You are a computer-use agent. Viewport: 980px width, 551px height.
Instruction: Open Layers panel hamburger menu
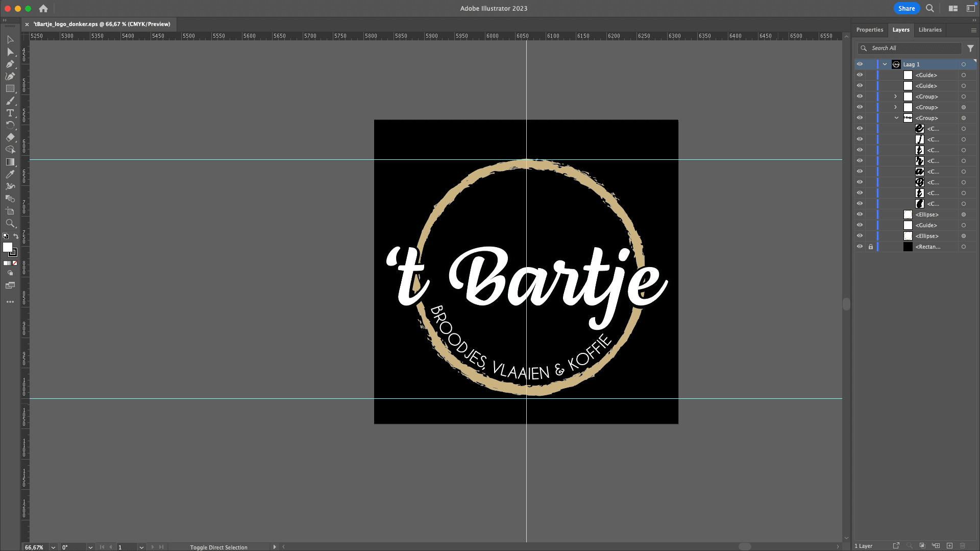point(973,30)
